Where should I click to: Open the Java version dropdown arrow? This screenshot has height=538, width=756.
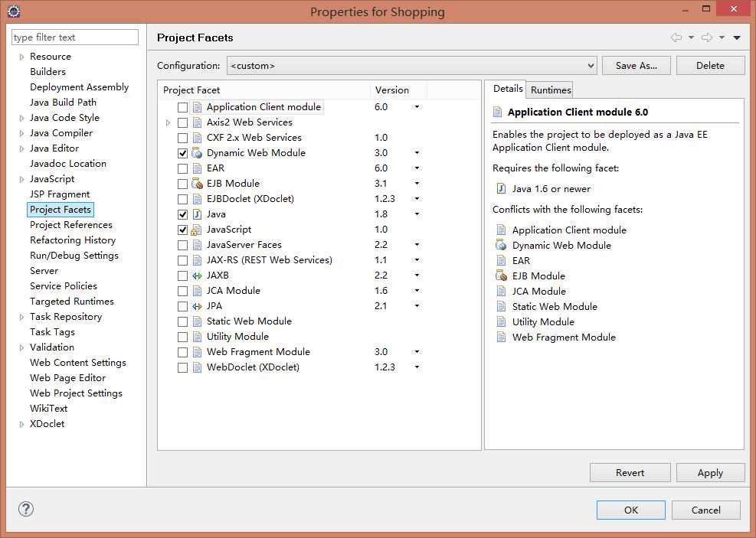pyautogui.click(x=417, y=214)
